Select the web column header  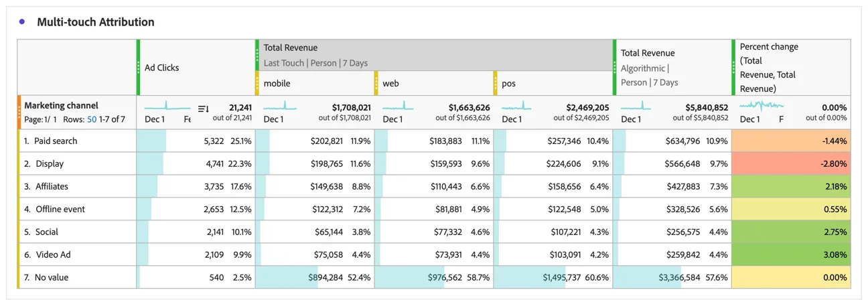(434, 84)
